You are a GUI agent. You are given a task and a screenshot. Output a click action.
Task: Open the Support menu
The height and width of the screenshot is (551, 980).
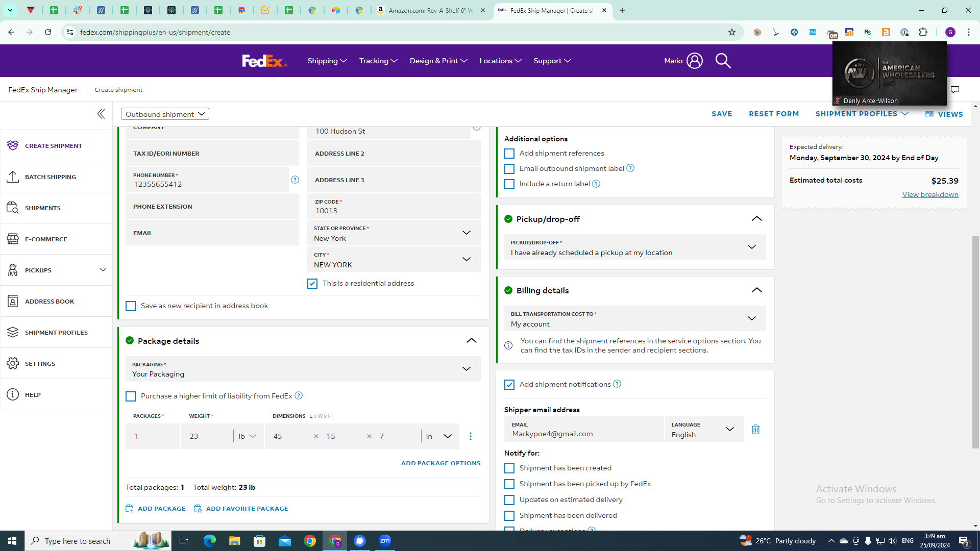552,61
